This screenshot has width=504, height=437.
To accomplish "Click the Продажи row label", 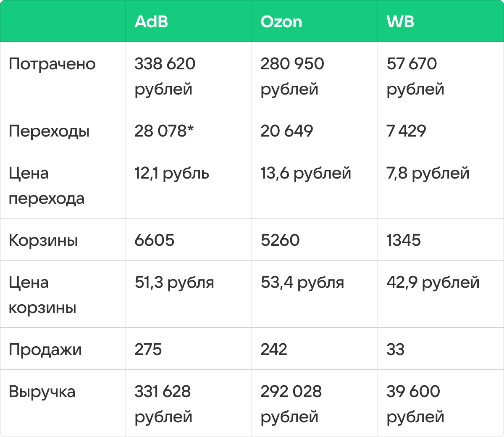I will (x=45, y=350).
